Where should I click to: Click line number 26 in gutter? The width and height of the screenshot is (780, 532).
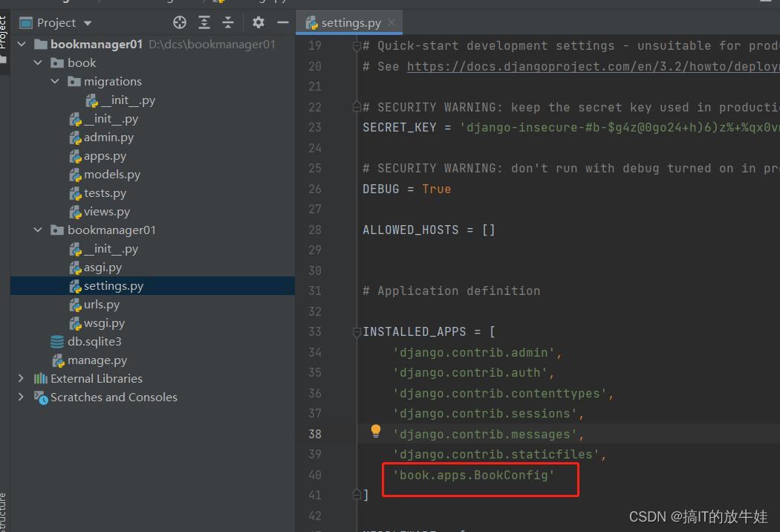315,189
